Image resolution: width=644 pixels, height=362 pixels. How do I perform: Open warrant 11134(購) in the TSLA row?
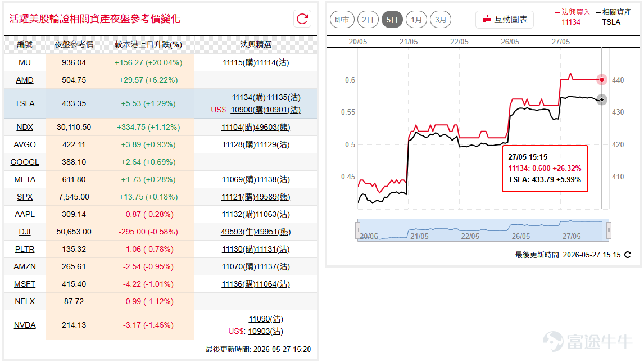248,97
